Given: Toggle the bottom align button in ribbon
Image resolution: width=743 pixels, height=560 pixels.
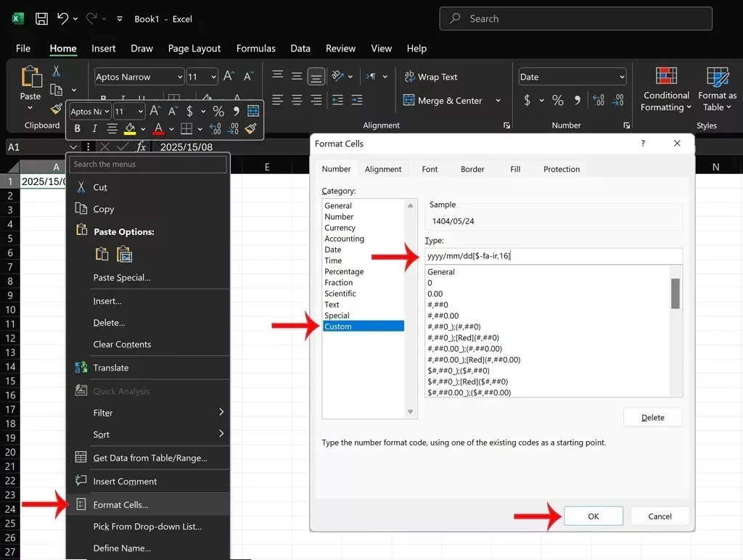Looking at the screenshot, I should [x=316, y=76].
